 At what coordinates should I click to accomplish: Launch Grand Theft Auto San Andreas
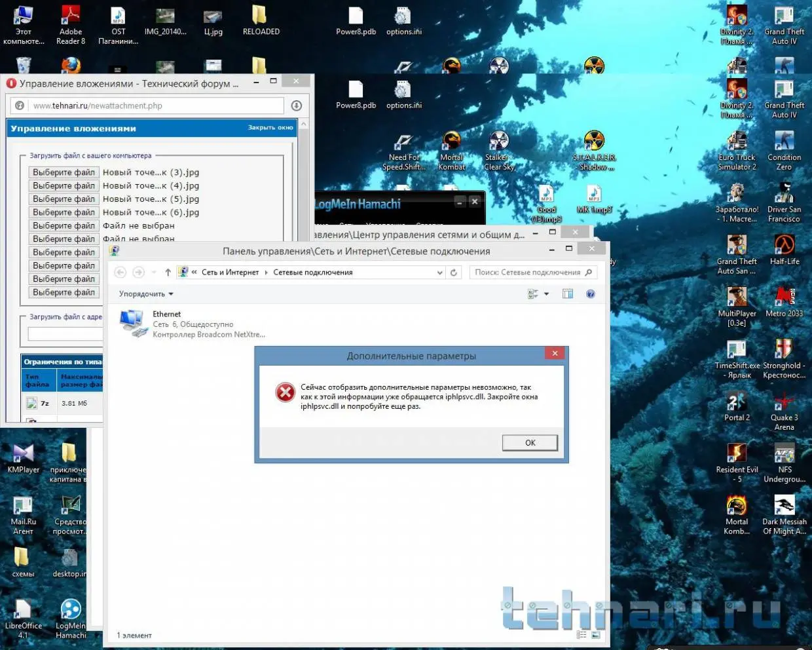coord(737,256)
